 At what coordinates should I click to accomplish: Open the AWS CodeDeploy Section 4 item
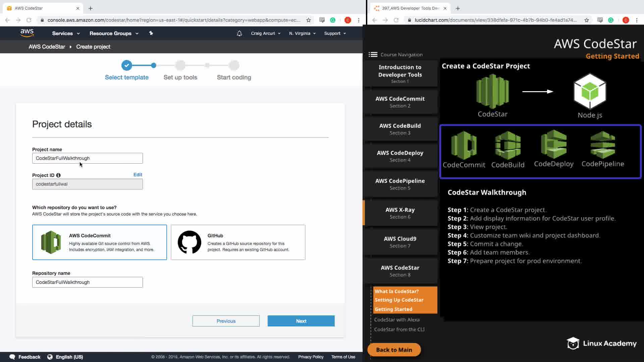point(400,156)
